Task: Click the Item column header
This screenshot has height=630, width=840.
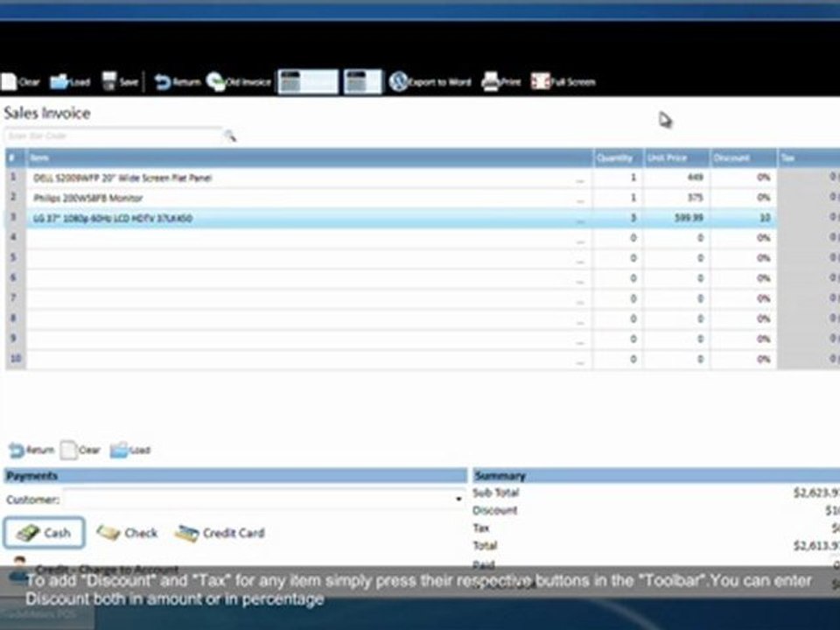Action: coord(310,158)
